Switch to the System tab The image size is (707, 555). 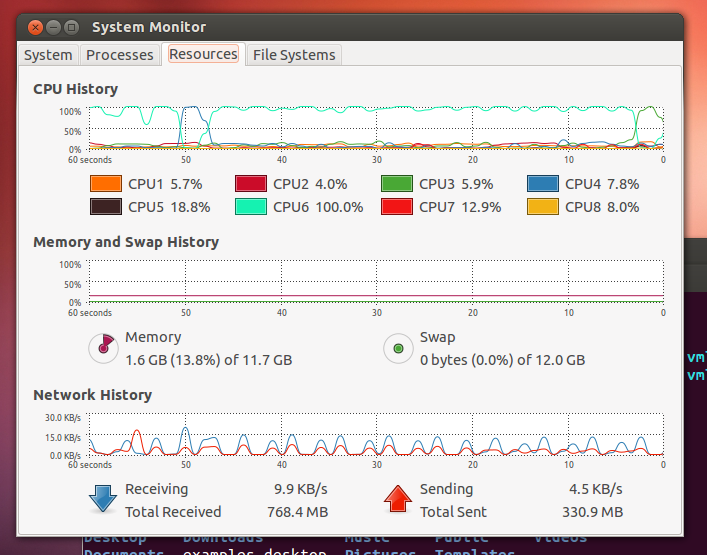(x=48, y=55)
